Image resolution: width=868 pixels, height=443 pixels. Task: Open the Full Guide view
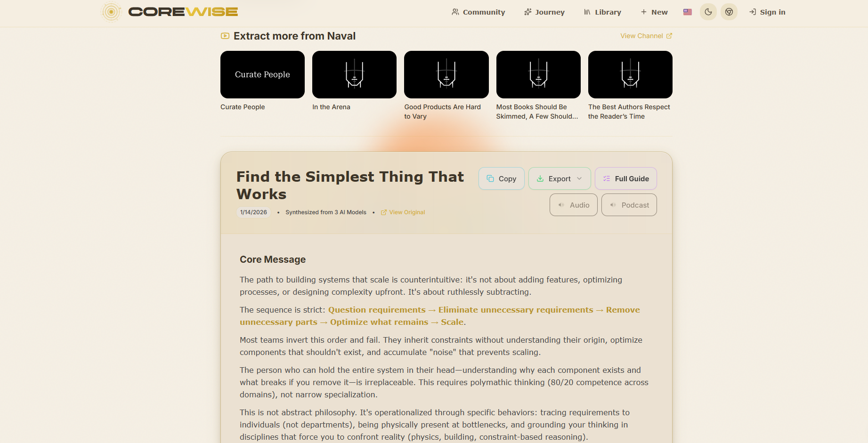[x=625, y=178]
